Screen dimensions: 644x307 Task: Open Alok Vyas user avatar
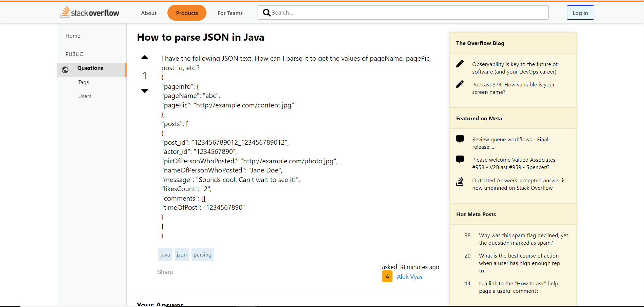387,277
